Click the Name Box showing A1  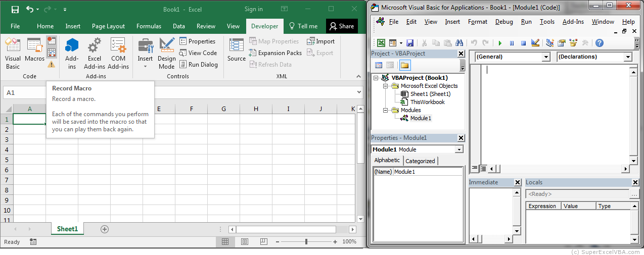(x=24, y=93)
